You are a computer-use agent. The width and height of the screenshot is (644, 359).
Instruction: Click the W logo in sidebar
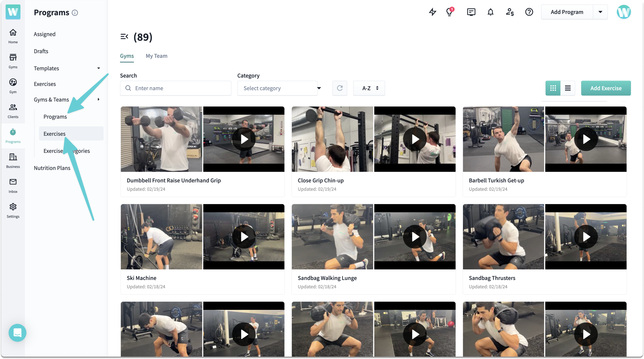click(x=13, y=12)
